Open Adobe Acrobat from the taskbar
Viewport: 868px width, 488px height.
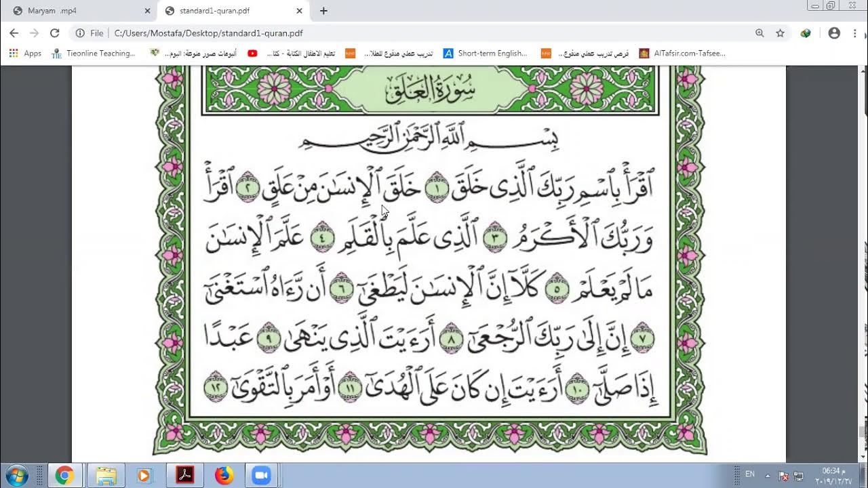185,476
